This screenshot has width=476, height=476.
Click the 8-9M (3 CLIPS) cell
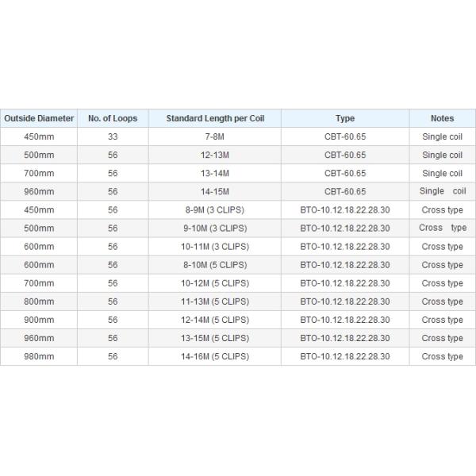click(x=214, y=210)
